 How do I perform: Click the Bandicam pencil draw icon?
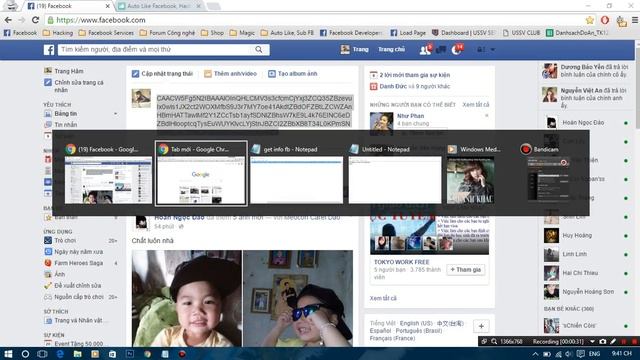point(613,341)
